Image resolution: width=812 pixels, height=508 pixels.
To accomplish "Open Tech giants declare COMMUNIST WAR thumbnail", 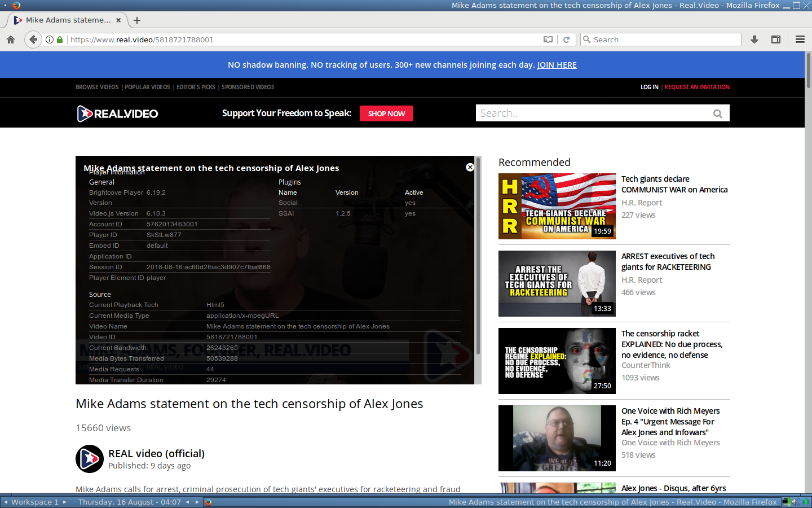I will click(557, 206).
